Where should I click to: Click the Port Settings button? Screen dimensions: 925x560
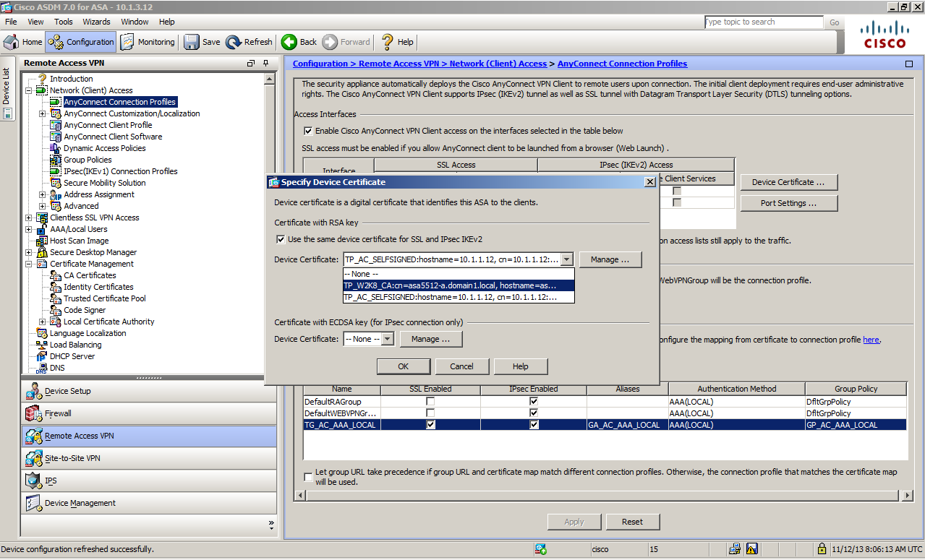(788, 203)
